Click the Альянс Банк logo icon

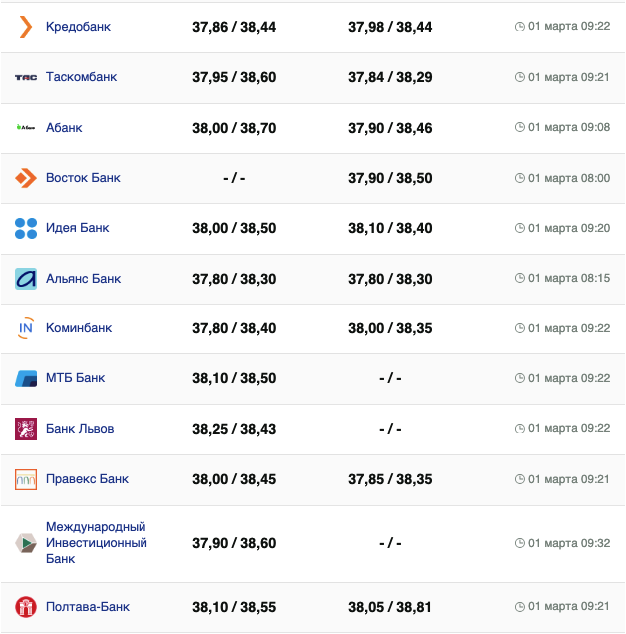[26, 279]
